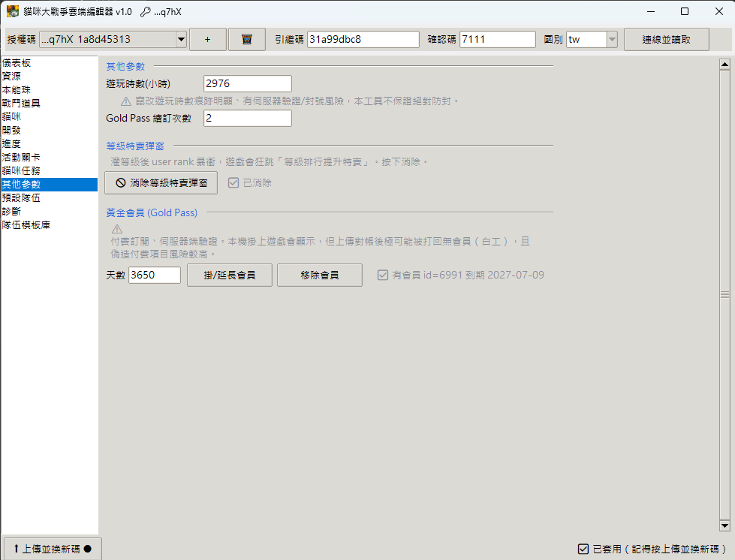This screenshot has height=560, width=735.
Task: Click the 移除會員 button
Action: (x=320, y=275)
